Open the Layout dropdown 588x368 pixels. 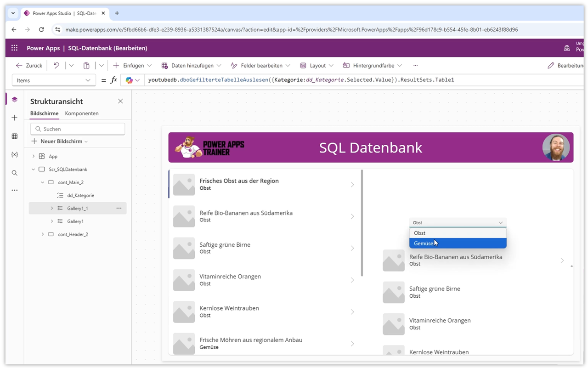tap(317, 65)
